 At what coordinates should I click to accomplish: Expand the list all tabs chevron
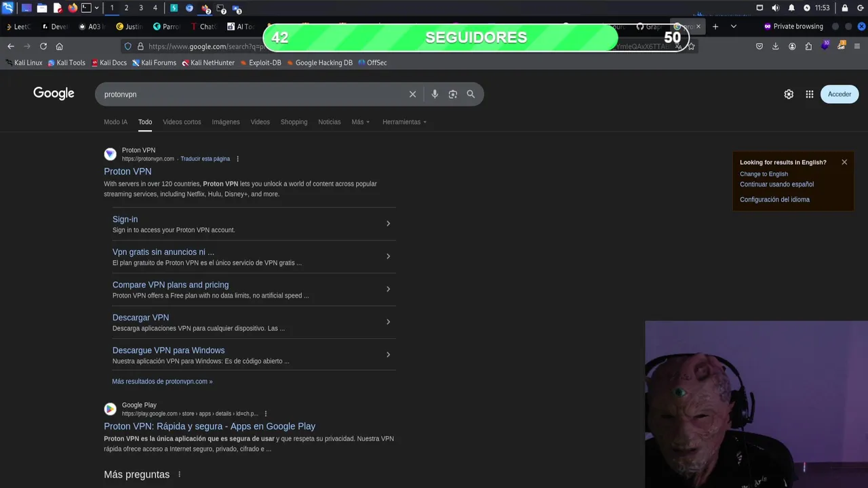point(733,26)
